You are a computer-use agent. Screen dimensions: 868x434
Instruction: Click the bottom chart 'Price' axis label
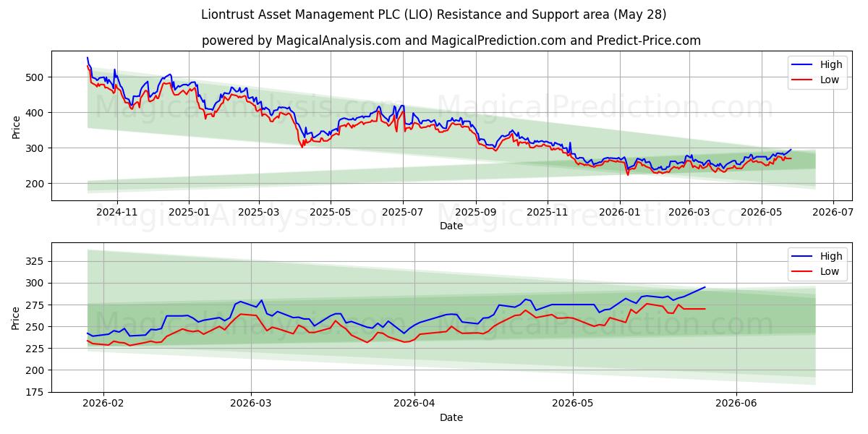pos(17,317)
